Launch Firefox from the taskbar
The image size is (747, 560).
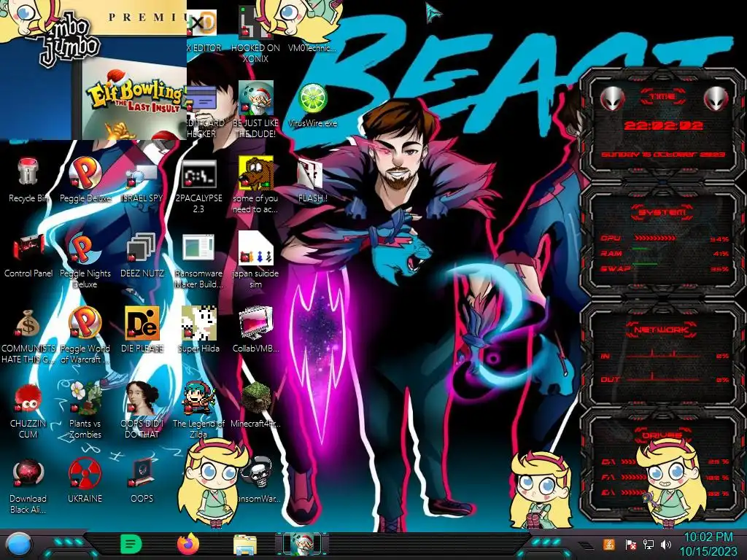pyautogui.click(x=188, y=544)
